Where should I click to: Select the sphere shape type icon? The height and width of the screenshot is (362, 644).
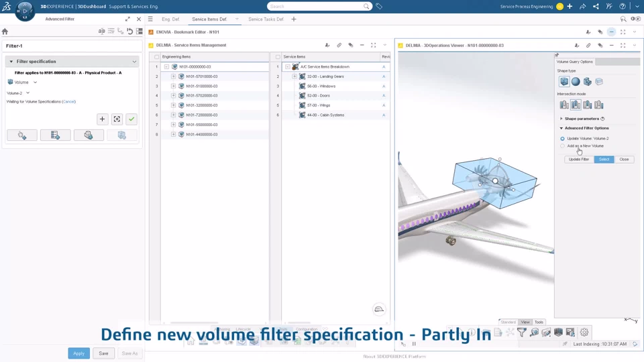pyautogui.click(x=576, y=82)
